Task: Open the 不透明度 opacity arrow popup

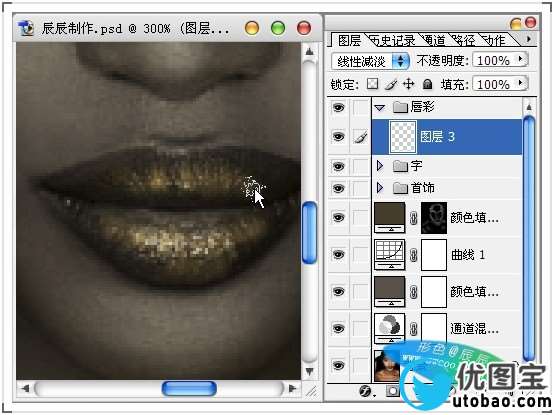Action: (520, 59)
